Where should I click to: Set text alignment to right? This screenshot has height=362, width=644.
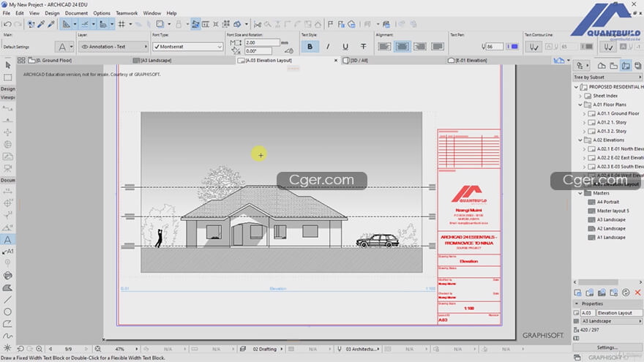click(x=420, y=46)
